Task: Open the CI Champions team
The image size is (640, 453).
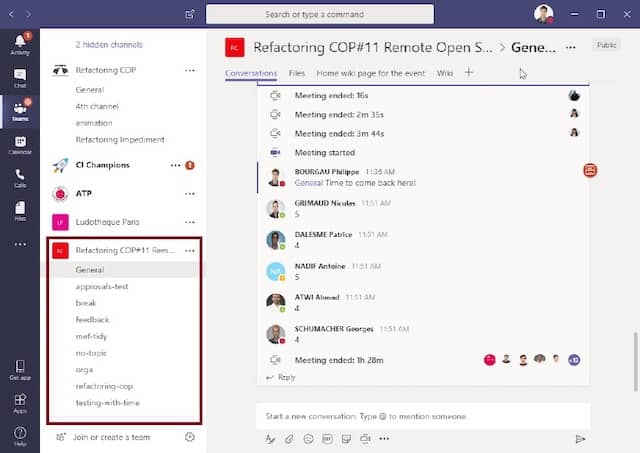Action: [x=102, y=165]
